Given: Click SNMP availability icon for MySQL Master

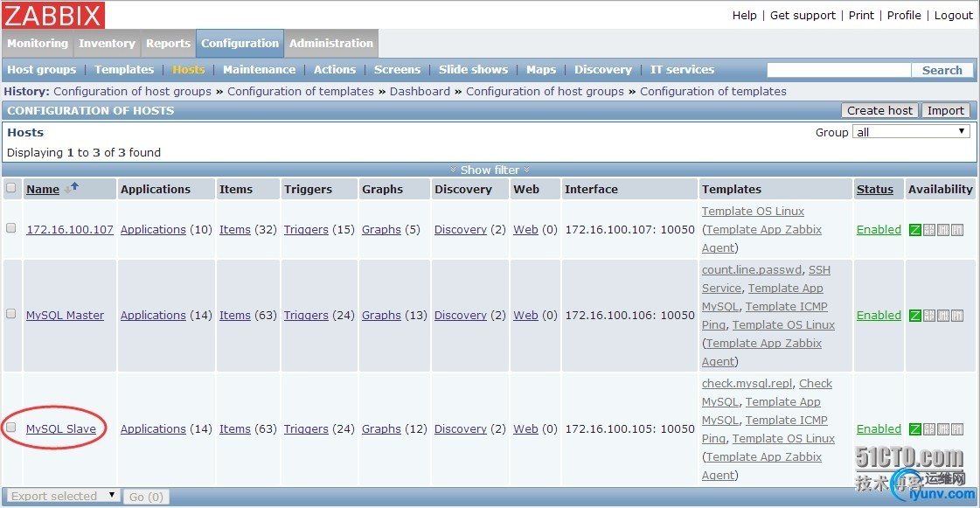Looking at the screenshot, I should coord(929,316).
